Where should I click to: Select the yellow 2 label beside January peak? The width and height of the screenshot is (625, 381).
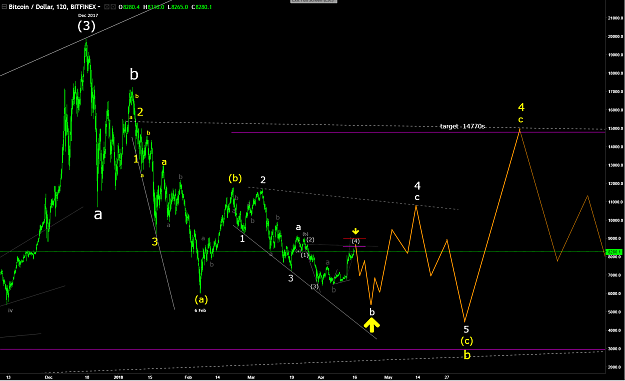coord(140,112)
